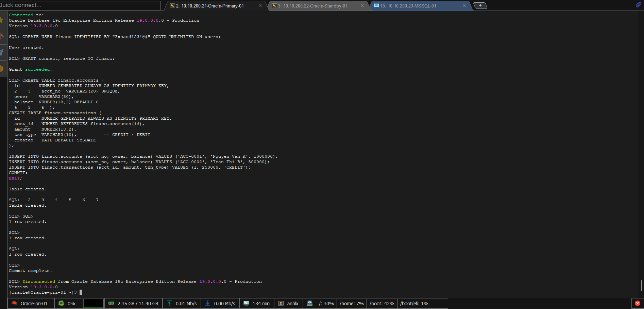Click the Oracle-Primary-01 tab terminal icon
The image size is (644, 309).
click(172, 6)
